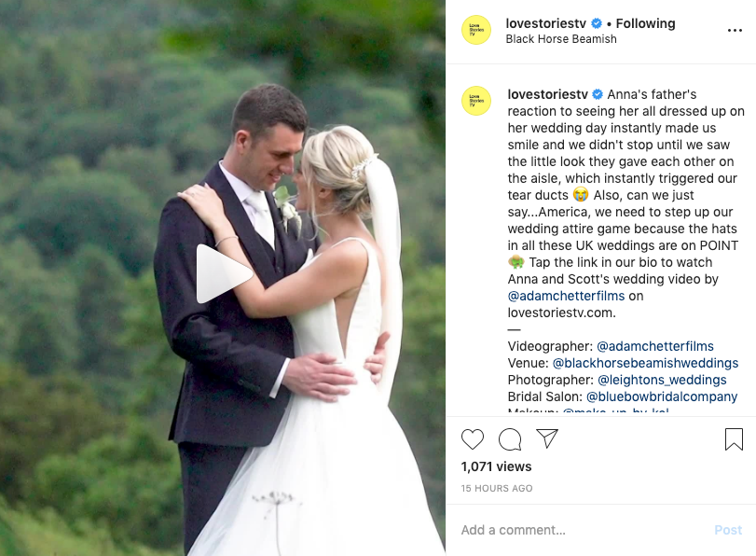Focus the Add a comment field
The image size is (756, 556).
point(584,530)
